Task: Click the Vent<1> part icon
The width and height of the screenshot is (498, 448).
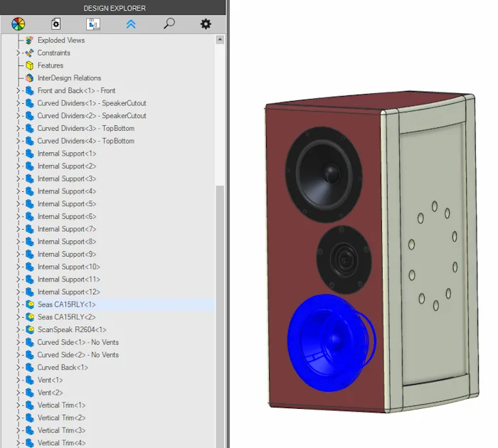Action: point(30,380)
